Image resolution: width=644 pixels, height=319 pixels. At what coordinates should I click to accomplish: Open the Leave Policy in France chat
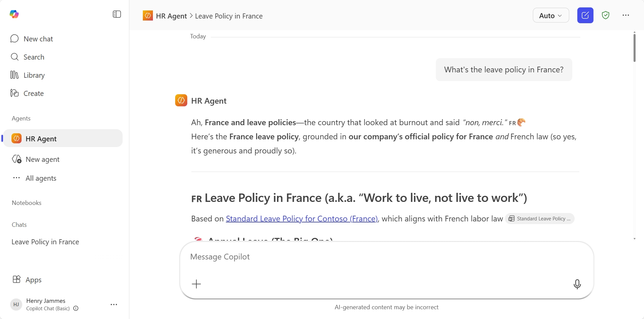click(45, 242)
